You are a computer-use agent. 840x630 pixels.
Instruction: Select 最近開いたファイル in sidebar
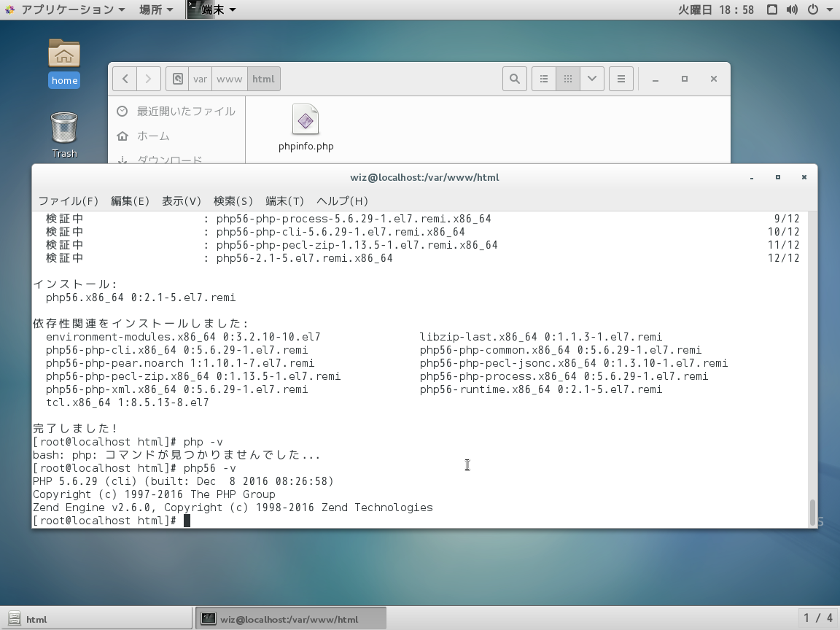(176, 111)
